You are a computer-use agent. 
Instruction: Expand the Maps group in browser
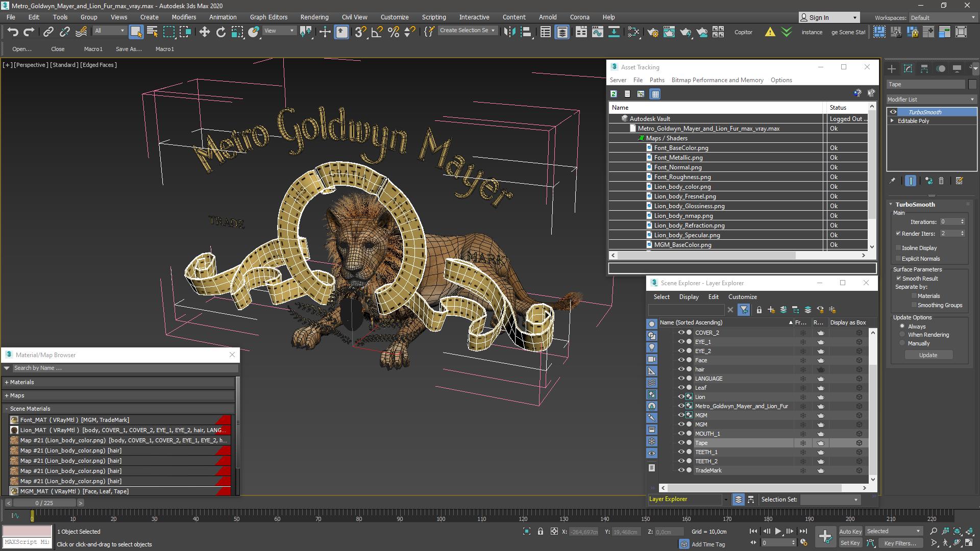[7, 395]
